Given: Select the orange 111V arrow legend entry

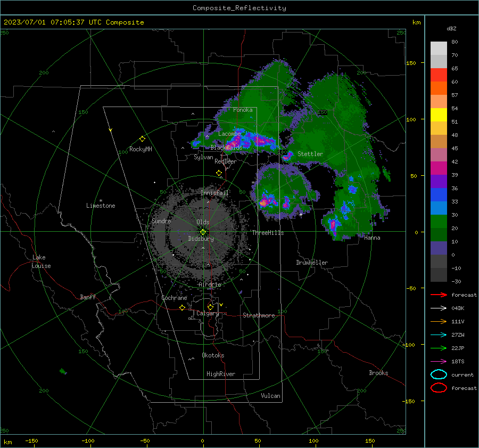Looking at the screenshot, I should [x=439, y=321].
